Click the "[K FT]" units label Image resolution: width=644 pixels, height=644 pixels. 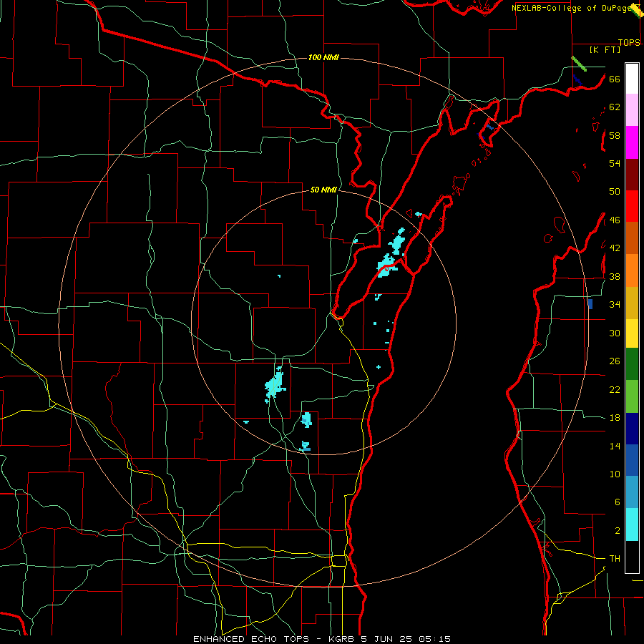click(605, 49)
